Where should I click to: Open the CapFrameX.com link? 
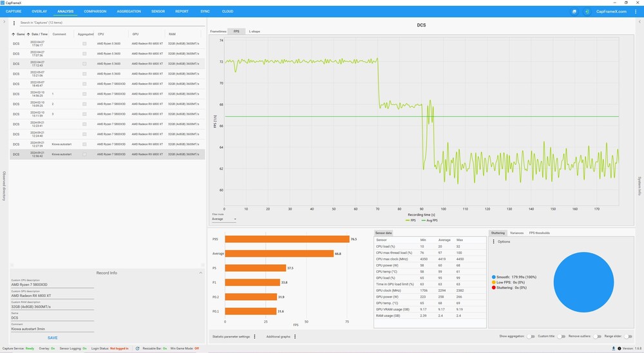(611, 12)
